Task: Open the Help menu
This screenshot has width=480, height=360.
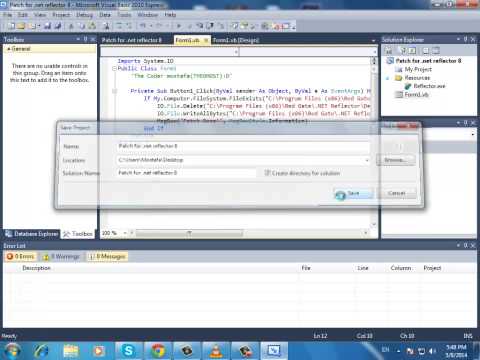Action: pyautogui.click(x=170, y=15)
